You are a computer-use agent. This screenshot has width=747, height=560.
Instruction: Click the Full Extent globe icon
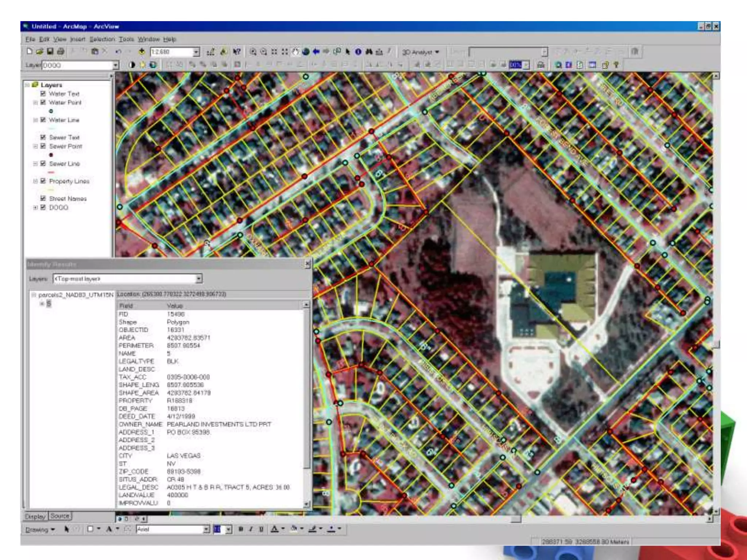(306, 52)
